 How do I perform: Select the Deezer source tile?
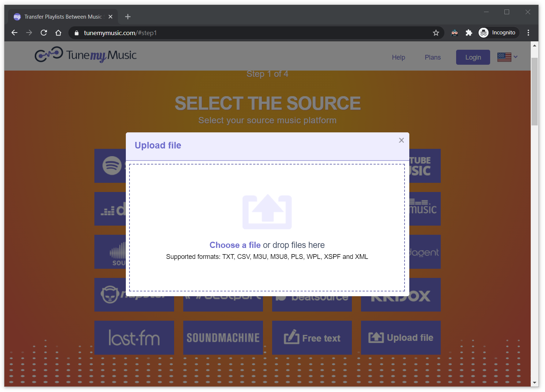coord(110,209)
